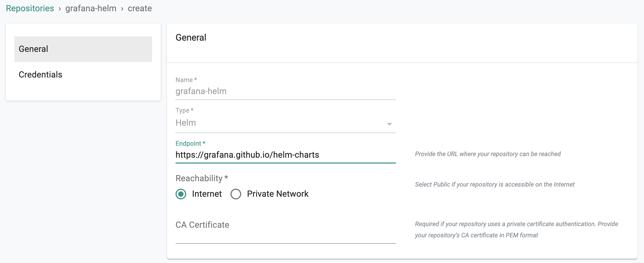Select the General sidebar section
Screen dimensions: 644x263
click(x=83, y=49)
